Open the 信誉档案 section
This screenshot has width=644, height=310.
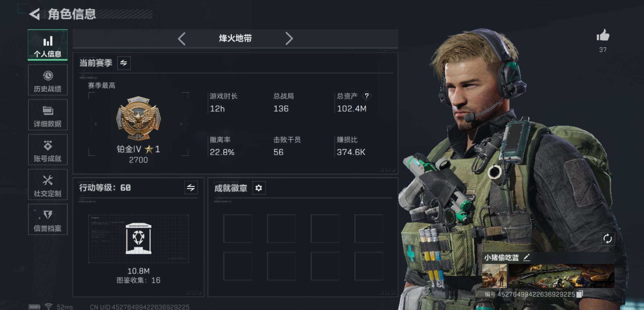click(x=48, y=219)
